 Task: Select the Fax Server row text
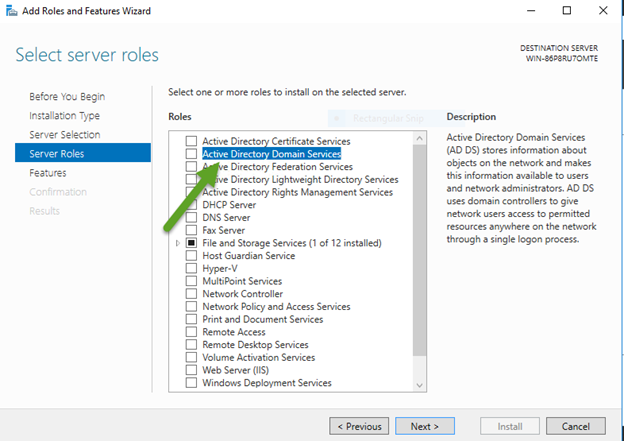(224, 230)
